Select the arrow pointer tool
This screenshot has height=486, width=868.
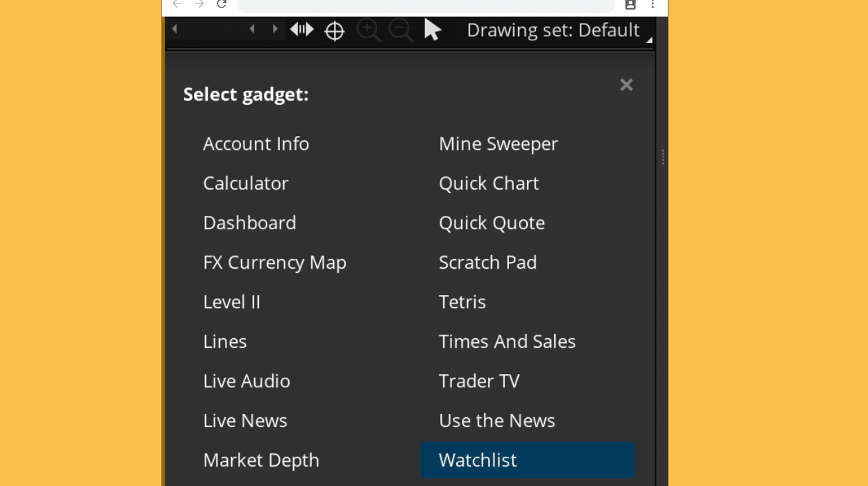(432, 30)
